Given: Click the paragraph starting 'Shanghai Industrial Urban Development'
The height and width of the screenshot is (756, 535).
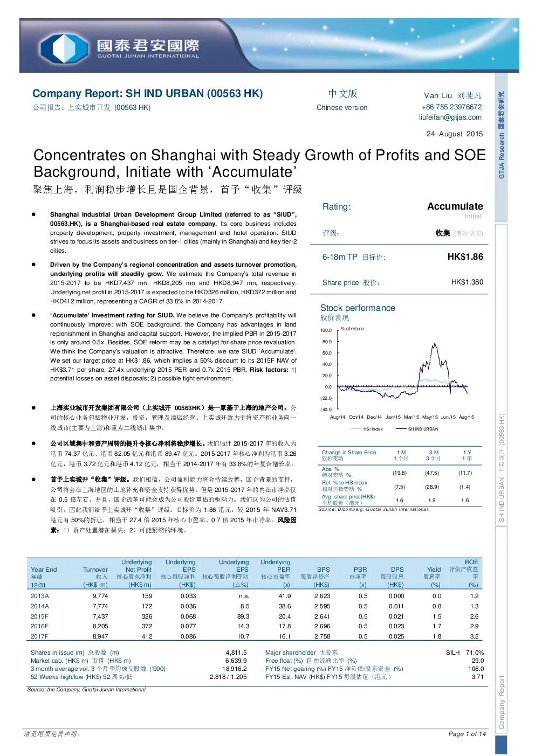Looking at the screenshot, I should click(x=173, y=233).
